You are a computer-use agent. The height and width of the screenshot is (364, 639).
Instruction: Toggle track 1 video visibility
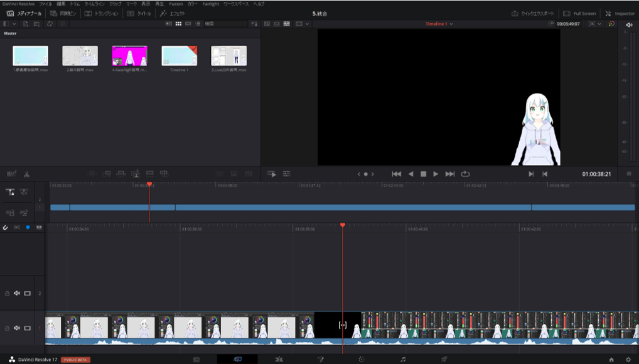point(27,328)
